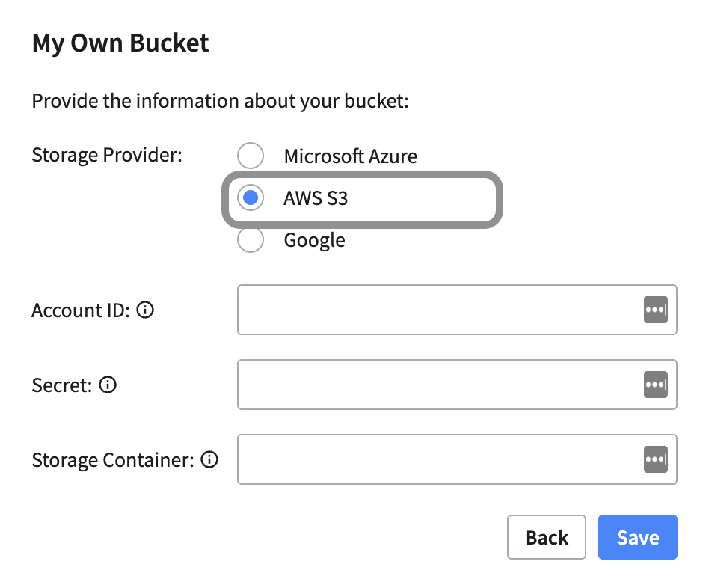Open the Storage Container field ellipsis menu
Screen dimensions: 709x588
click(x=655, y=459)
